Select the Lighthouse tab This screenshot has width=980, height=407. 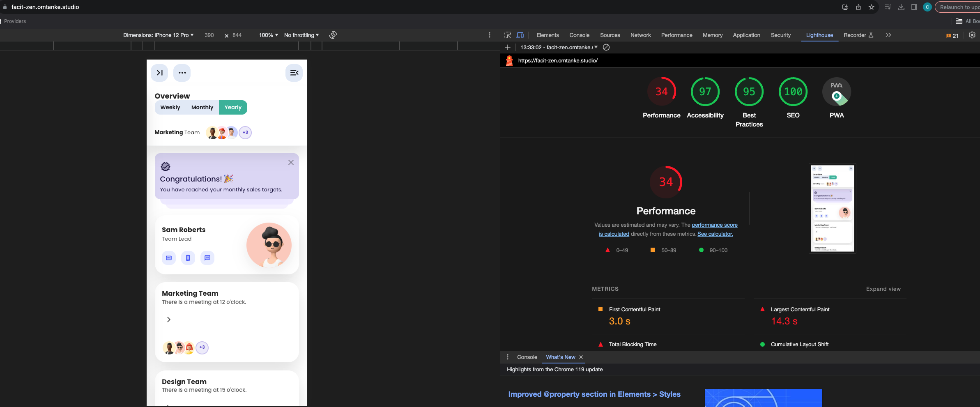(819, 35)
